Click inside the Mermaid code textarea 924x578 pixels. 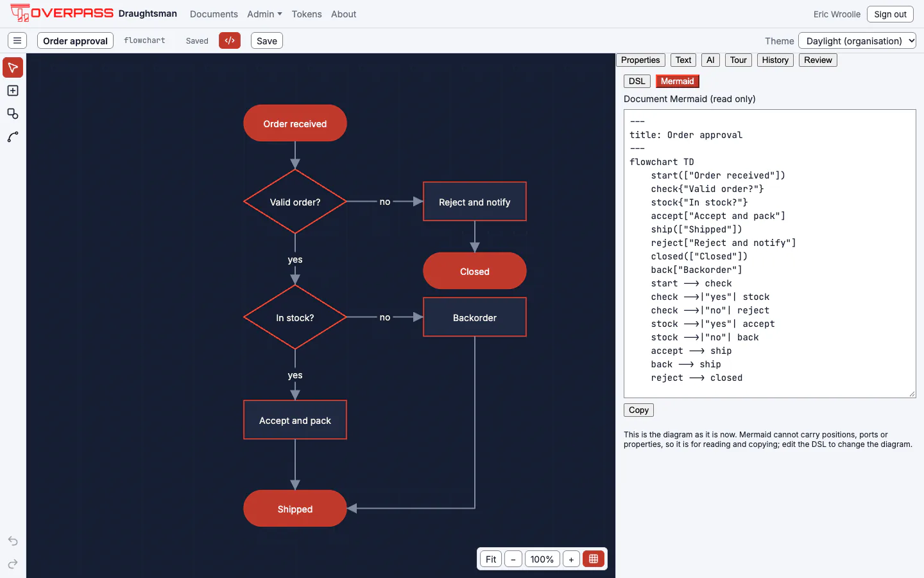tap(770, 254)
